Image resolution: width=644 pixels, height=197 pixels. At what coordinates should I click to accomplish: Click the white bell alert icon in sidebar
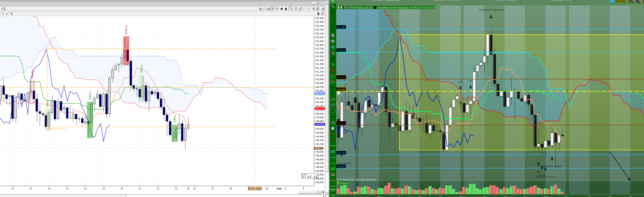tap(333, 128)
